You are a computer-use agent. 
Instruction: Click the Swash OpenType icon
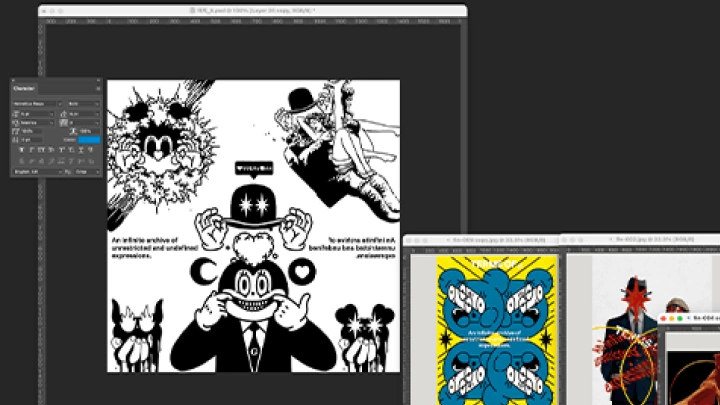coord(51,161)
